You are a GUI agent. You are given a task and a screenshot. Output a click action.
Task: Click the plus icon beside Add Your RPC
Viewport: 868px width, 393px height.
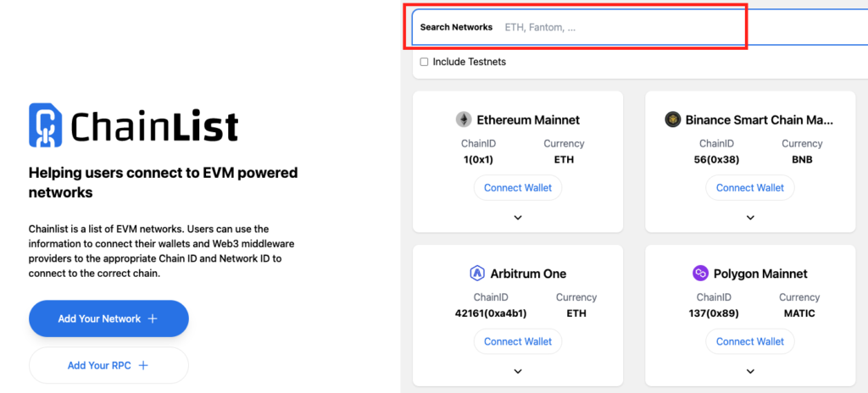(x=142, y=365)
